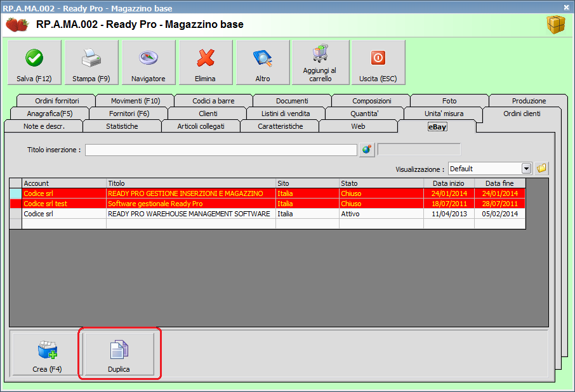
Task: Open the Movimenti (F10) tab
Action: coord(135,101)
